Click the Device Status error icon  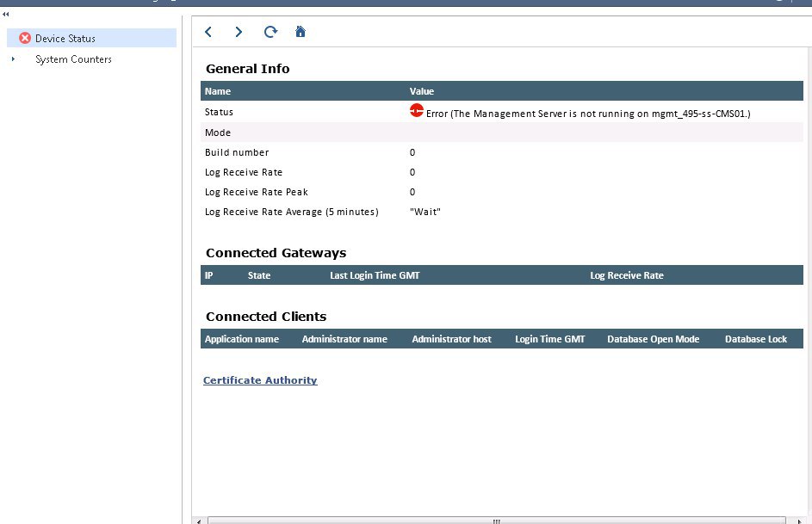pyautogui.click(x=25, y=38)
